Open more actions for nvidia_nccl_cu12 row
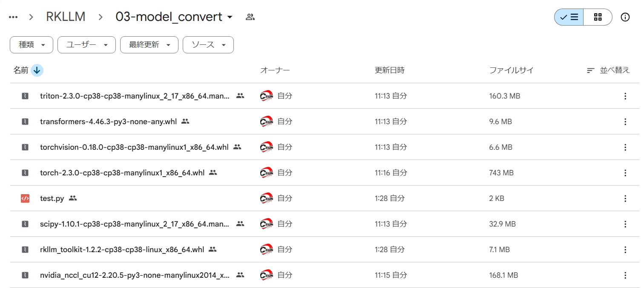Viewport: 644px width, 288px height. 625,275
